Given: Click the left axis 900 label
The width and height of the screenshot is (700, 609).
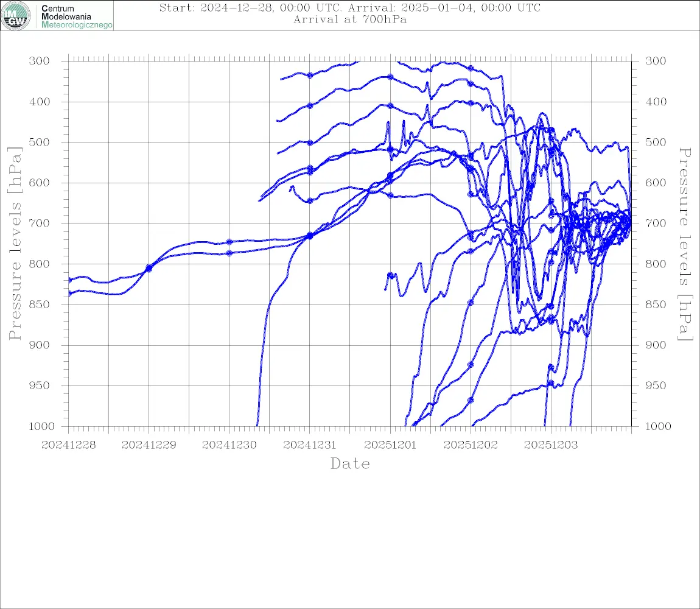Looking at the screenshot, I should [40, 345].
